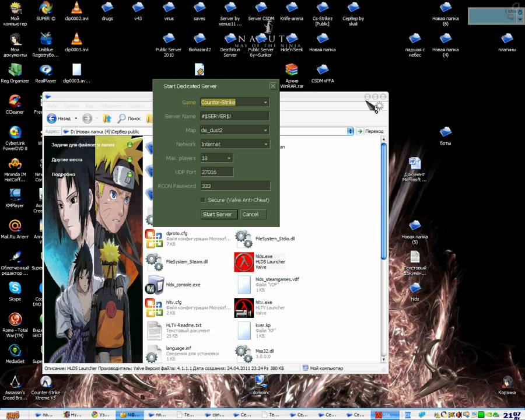Click the Start Server button
The height and width of the screenshot is (420, 525).
coord(219,214)
